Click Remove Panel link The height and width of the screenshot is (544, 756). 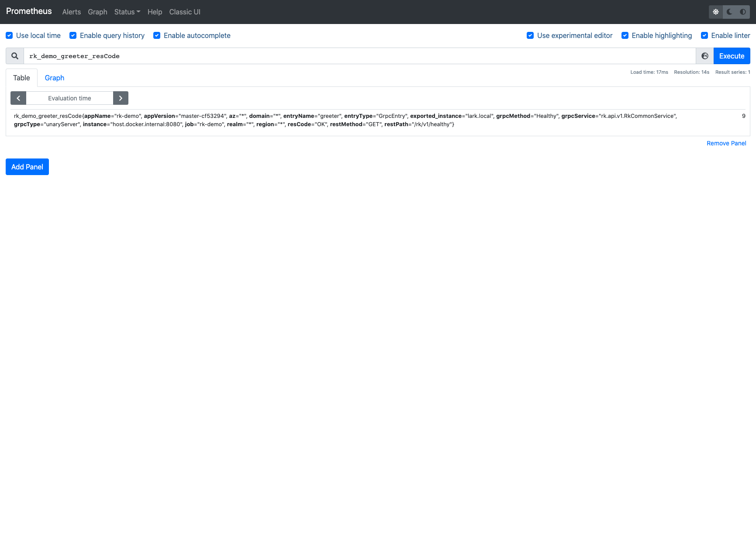click(726, 143)
